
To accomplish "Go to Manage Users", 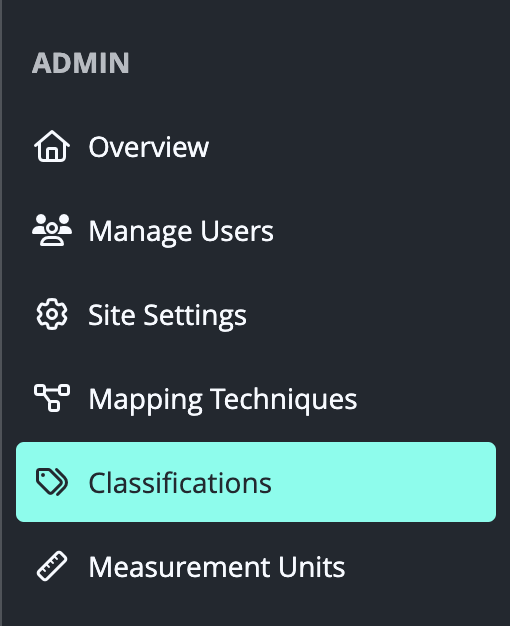I will coord(256,230).
